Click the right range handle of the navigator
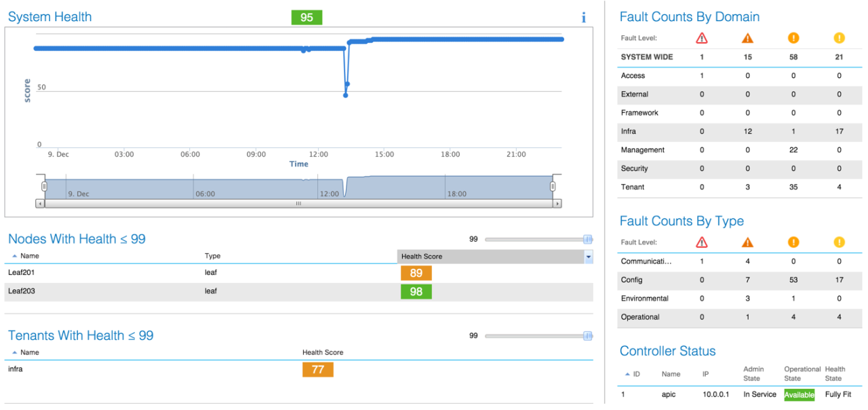 pyautogui.click(x=553, y=186)
